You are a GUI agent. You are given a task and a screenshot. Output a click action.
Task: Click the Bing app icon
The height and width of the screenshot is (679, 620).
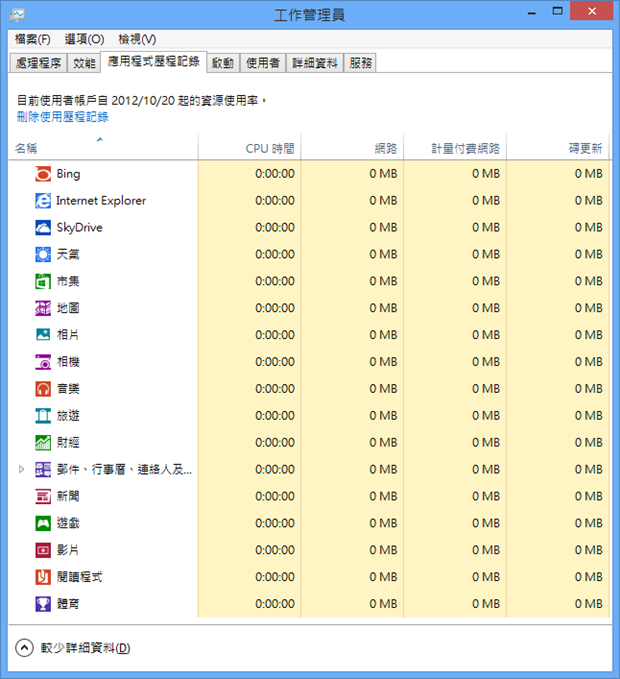coord(43,174)
